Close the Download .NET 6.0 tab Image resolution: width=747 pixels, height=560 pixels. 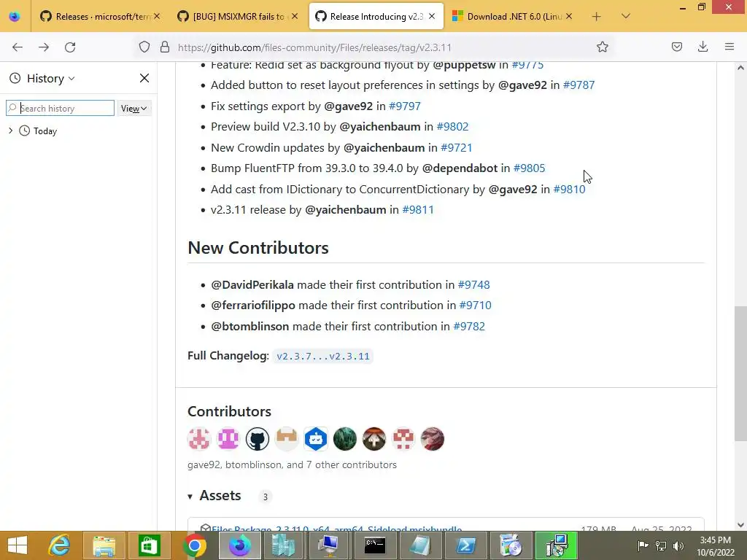tap(569, 17)
